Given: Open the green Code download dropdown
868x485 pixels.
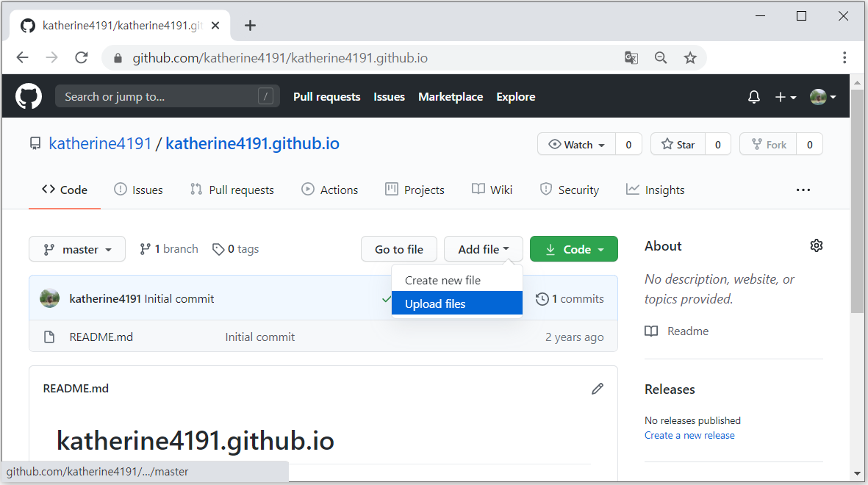Looking at the screenshot, I should [x=574, y=249].
